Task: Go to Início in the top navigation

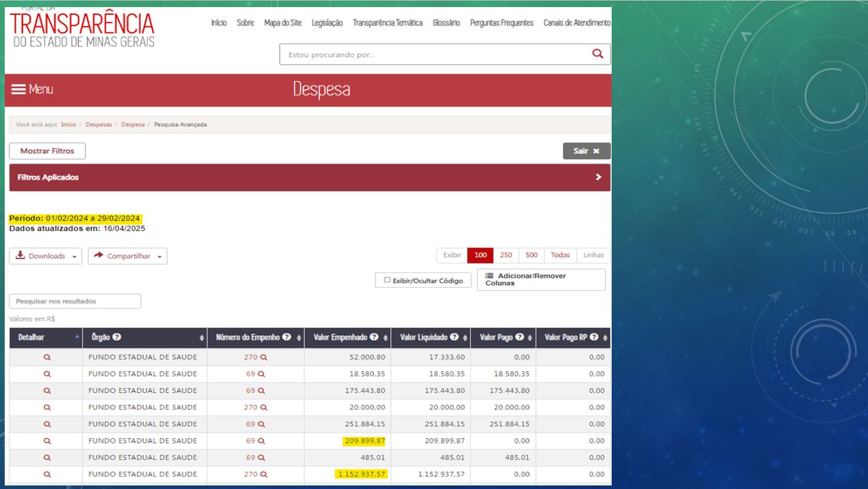Action: 219,22
